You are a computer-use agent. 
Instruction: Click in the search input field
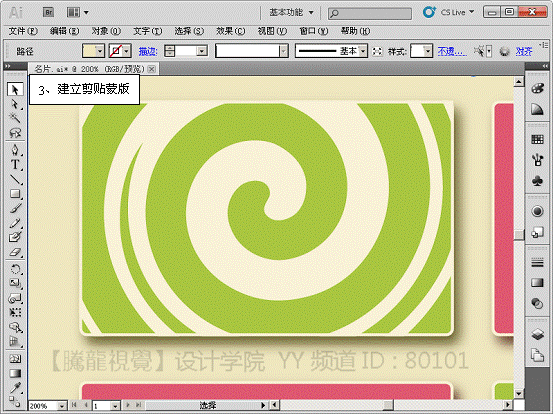pyautogui.click(x=370, y=13)
